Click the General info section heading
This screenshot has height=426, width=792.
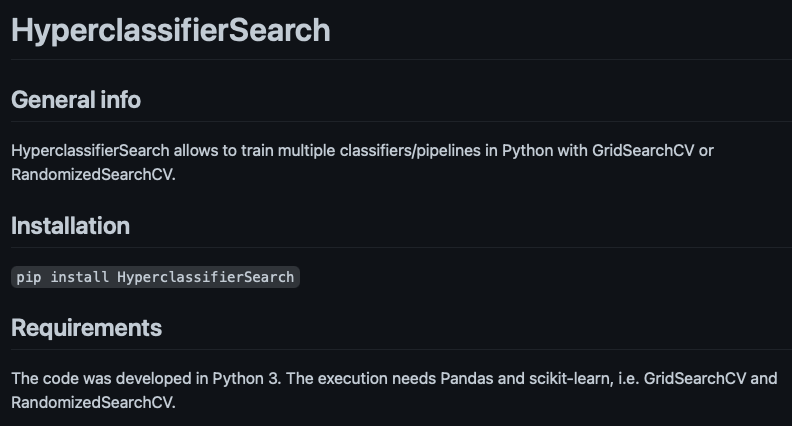click(76, 100)
